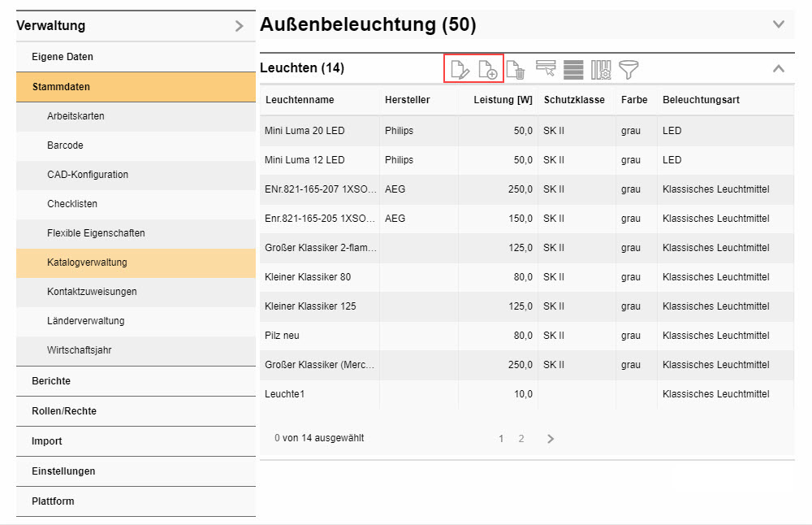Open the barcode settings icon

click(602, 69)
